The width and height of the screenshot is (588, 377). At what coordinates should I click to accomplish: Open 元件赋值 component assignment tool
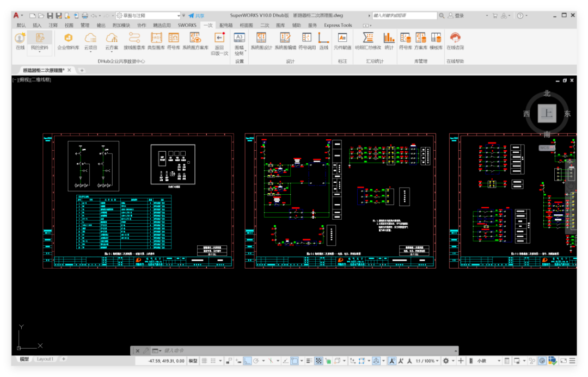(342, 41)
